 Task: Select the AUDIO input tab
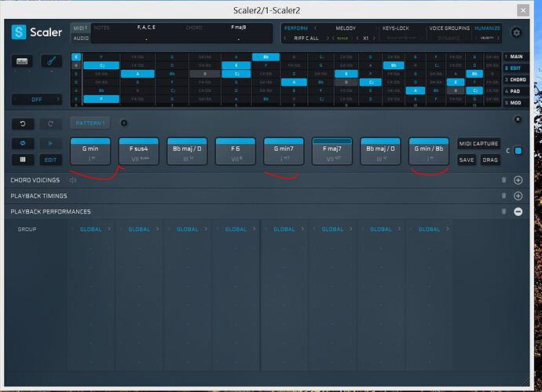tap(81, 38)
